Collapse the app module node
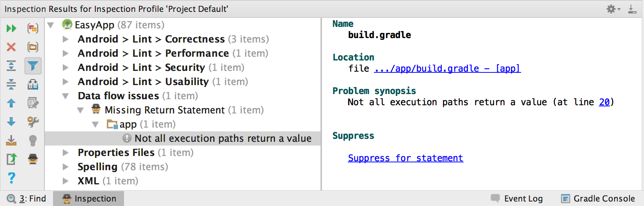644x206 pixels. pos(95,124)
